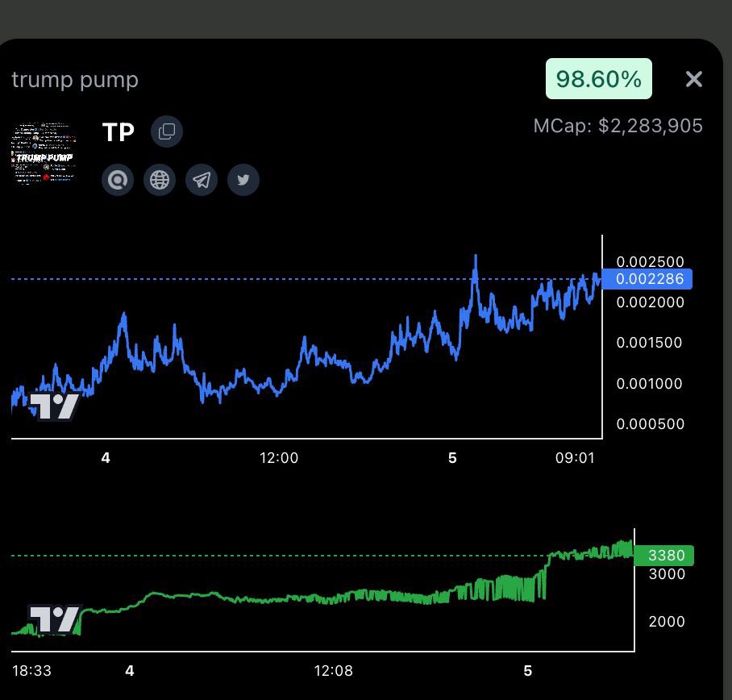This screenshot has width=732, height=700.
Task: Open the Twitter link icon
Action: click(x=243, y=180)
